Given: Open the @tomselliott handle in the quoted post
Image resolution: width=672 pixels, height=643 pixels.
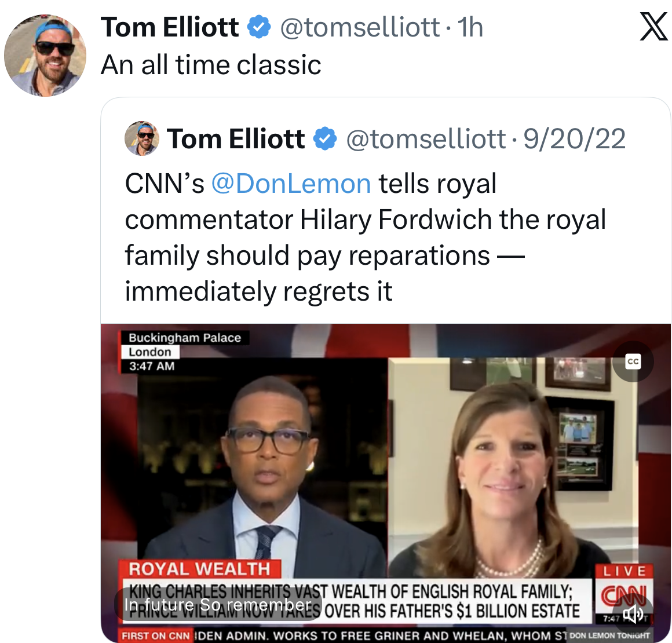Looking at the screenshot, I should [x=425, y=139].
